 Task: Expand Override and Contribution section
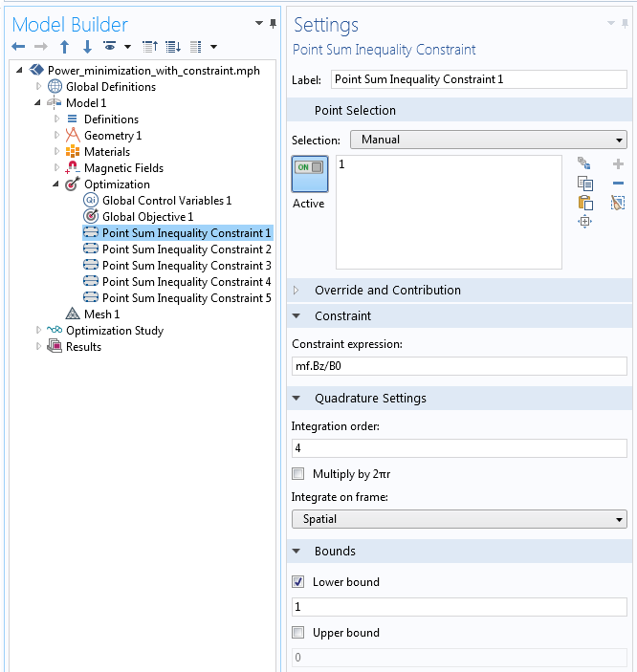pos(296,291)
